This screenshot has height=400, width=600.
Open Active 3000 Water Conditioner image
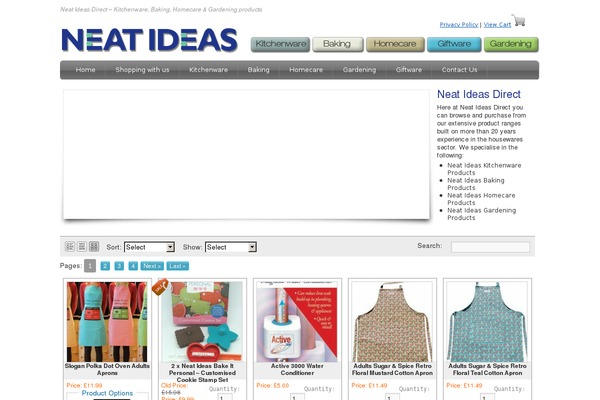(297, 322)
